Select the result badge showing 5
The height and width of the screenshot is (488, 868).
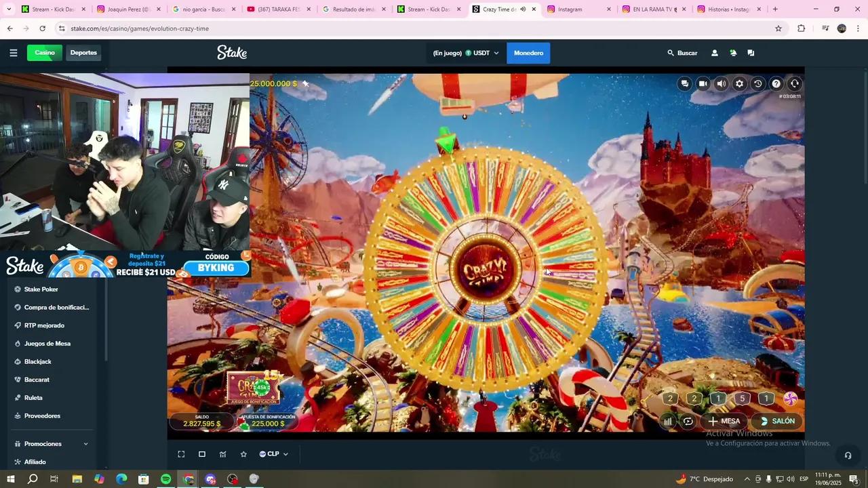coord(743,399)
